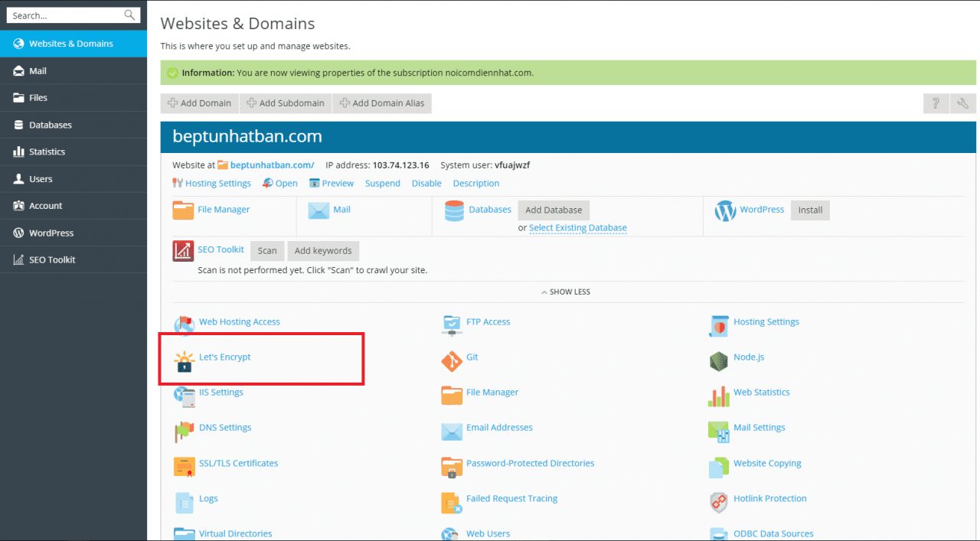This screenshot has height=541, width=980.
Task: Click the Add Database button
Action: coord(554,210)
